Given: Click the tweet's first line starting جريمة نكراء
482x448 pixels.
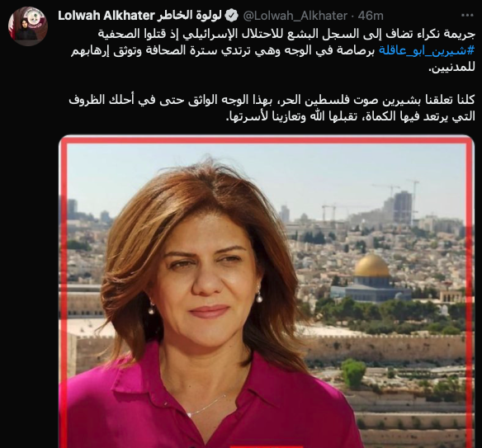Looking at the screenshot, I should (x=286, y=34).
